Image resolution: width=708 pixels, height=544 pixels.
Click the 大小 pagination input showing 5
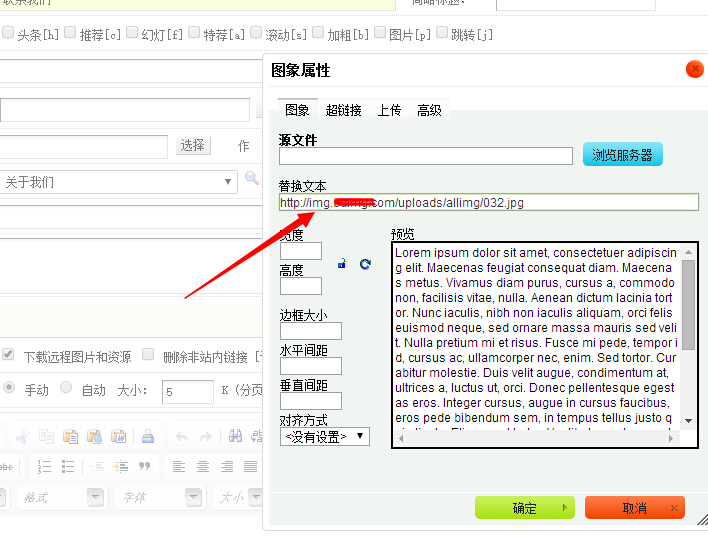(x=188, y=391)
